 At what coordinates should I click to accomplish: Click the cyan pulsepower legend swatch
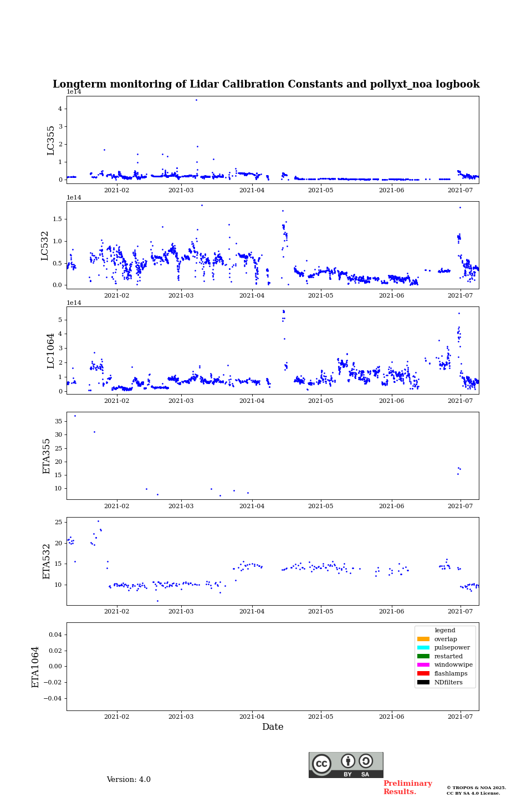tap(423, 648)
